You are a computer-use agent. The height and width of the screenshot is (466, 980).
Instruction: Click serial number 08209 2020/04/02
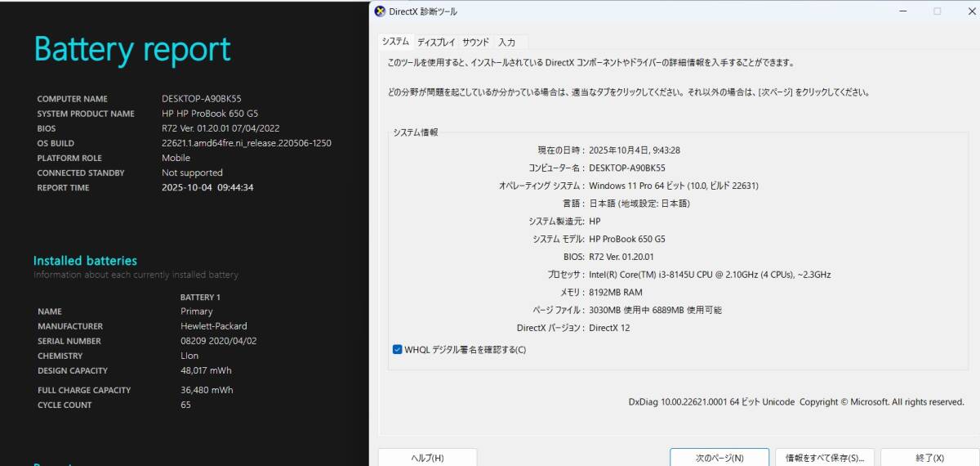pyautogui.click(x=219, y=341)
